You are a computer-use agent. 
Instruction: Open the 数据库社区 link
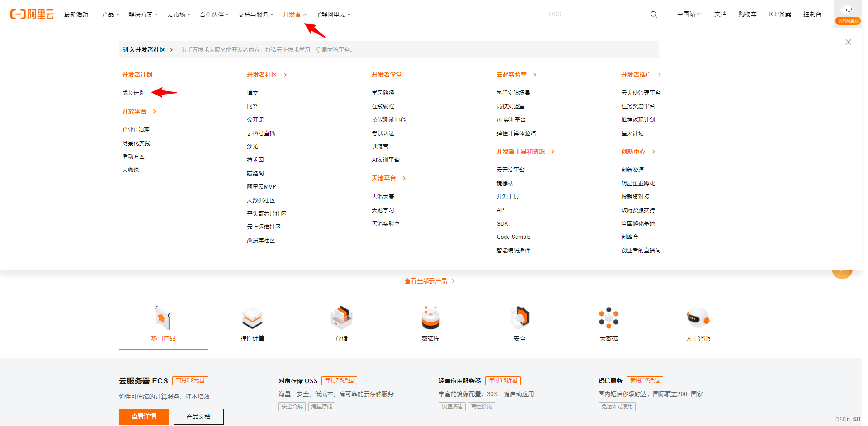261,241
